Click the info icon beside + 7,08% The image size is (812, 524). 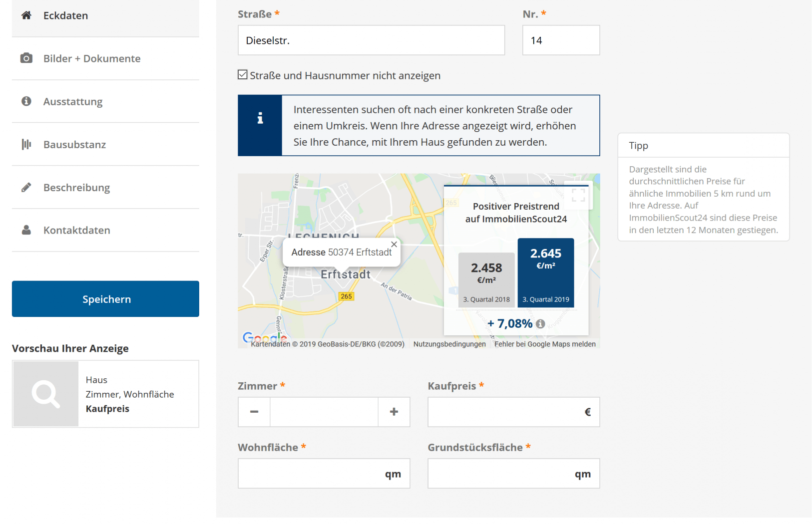[x=540, y=324]
